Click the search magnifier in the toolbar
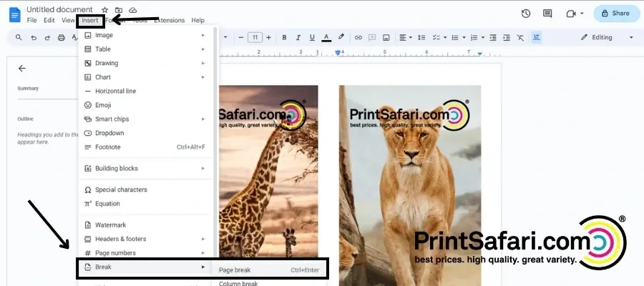644x286 pixels. pyautogui.click(x=19, y=37)
